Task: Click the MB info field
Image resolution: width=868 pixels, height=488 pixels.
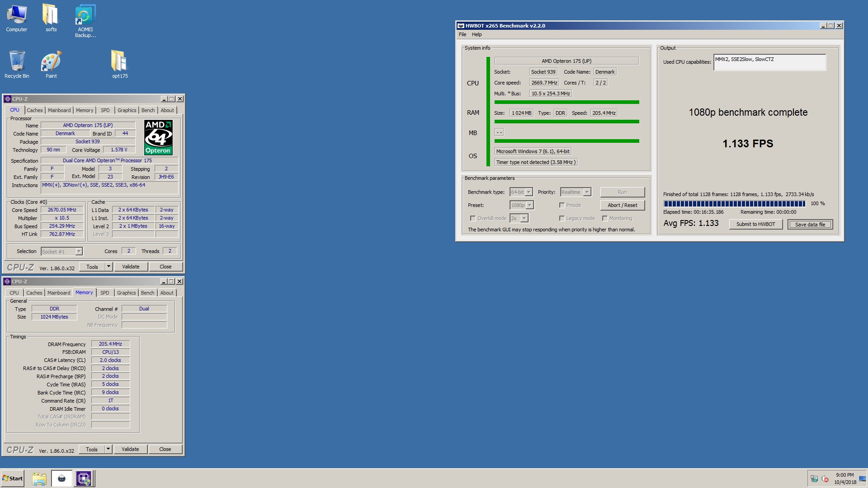Action: pos(499,132)
